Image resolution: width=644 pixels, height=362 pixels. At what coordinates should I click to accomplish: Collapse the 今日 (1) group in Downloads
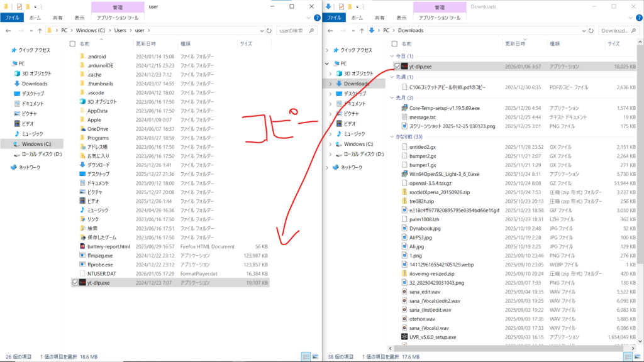pyautogui.click(x=394, y=57)
